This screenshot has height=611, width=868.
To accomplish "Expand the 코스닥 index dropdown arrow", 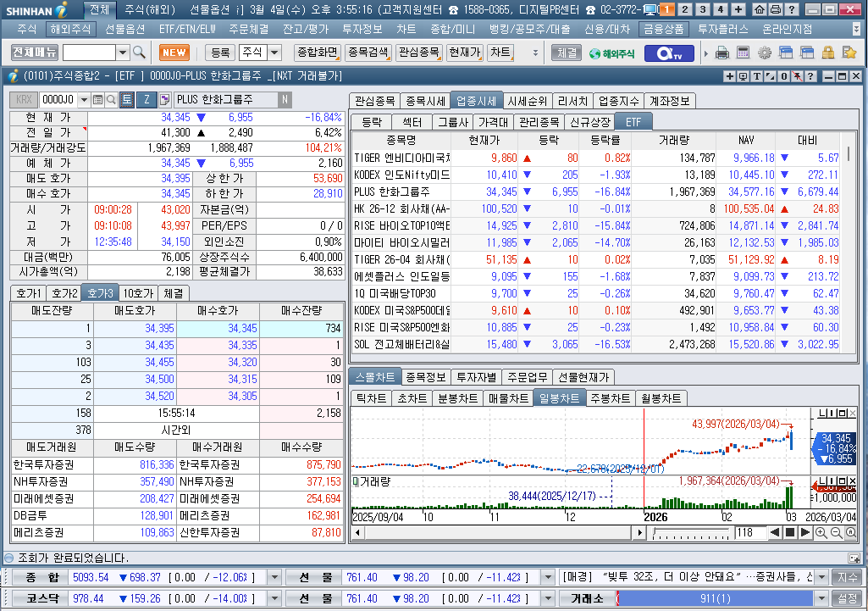I will click(x=274, y=599).
